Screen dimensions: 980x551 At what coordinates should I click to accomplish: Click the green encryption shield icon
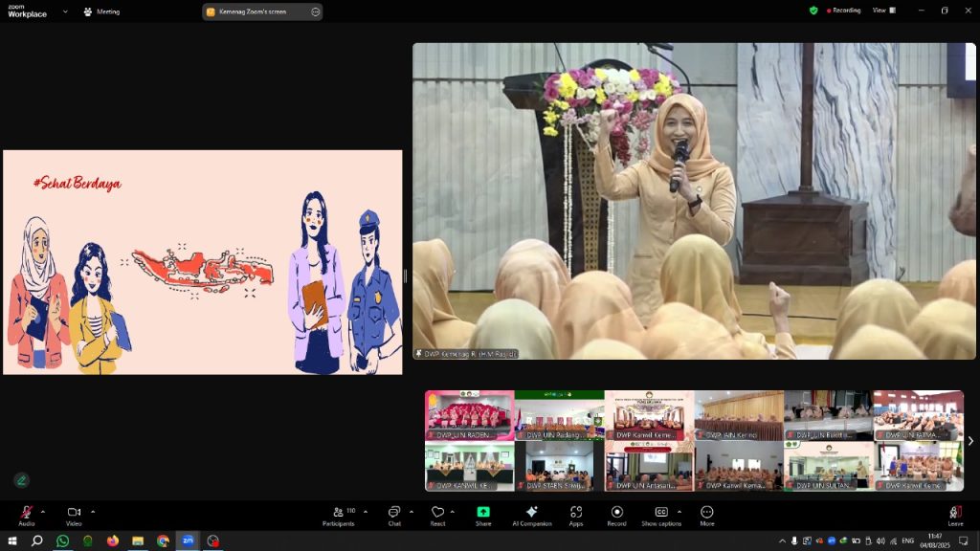tap(813, 11)
